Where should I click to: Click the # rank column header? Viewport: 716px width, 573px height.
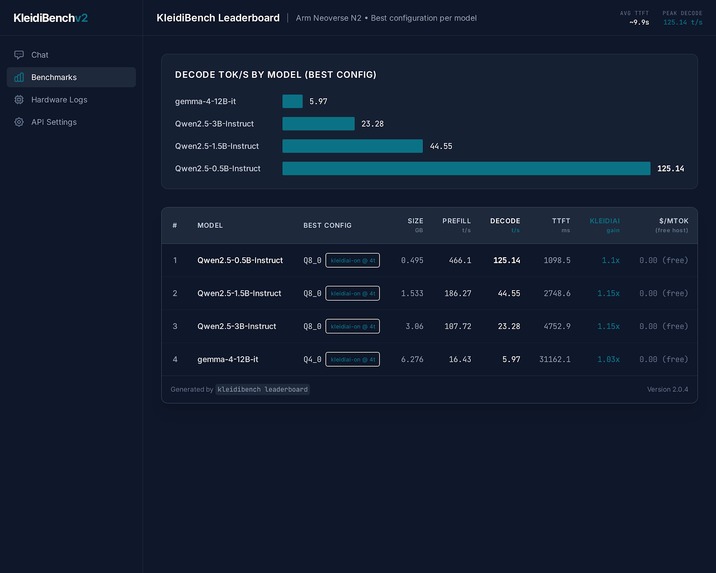175,225
